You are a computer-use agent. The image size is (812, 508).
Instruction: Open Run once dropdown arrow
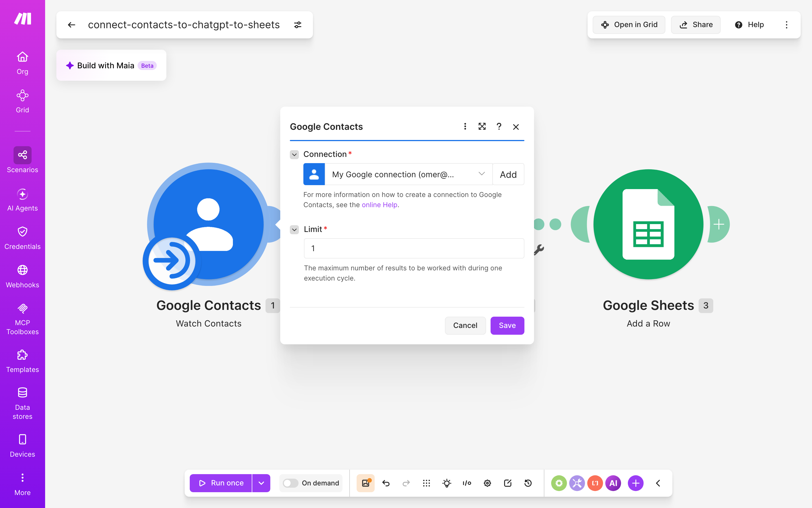[x=261, y=483]
